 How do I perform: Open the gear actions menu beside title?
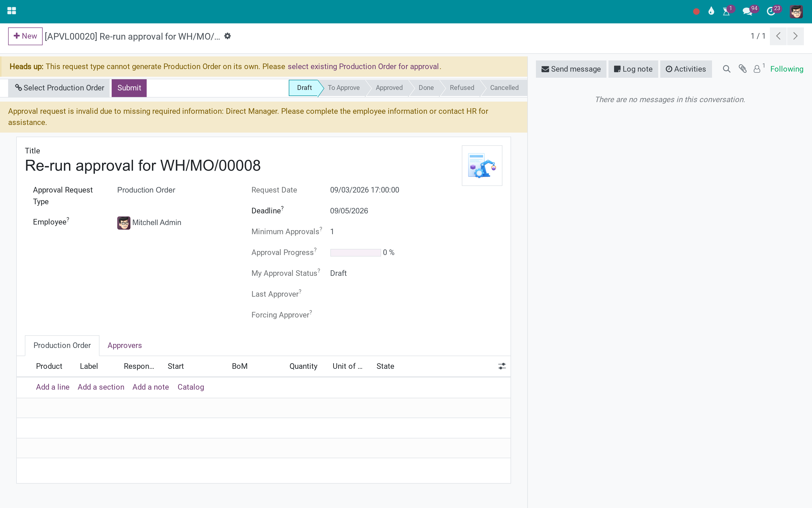point(228,36)
